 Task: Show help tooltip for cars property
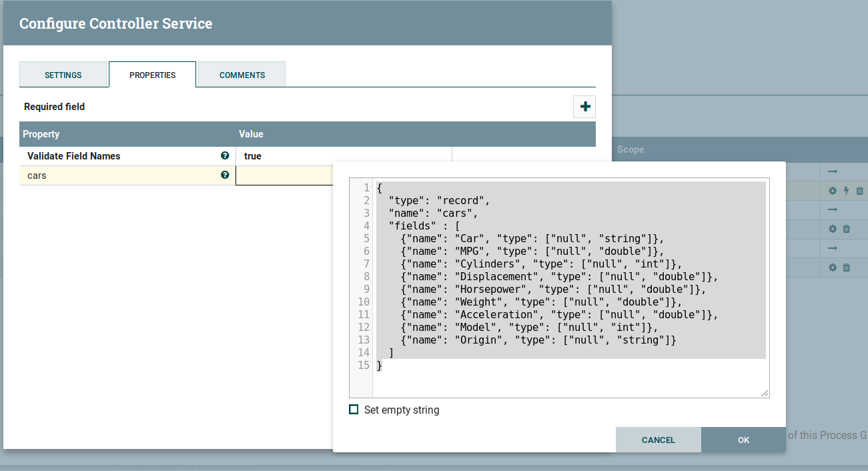225,175
